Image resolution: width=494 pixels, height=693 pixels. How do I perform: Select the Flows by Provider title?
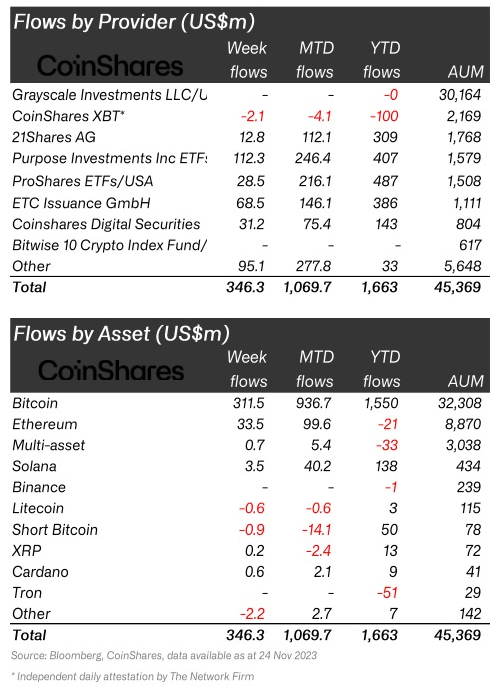[x=134, y=22]
